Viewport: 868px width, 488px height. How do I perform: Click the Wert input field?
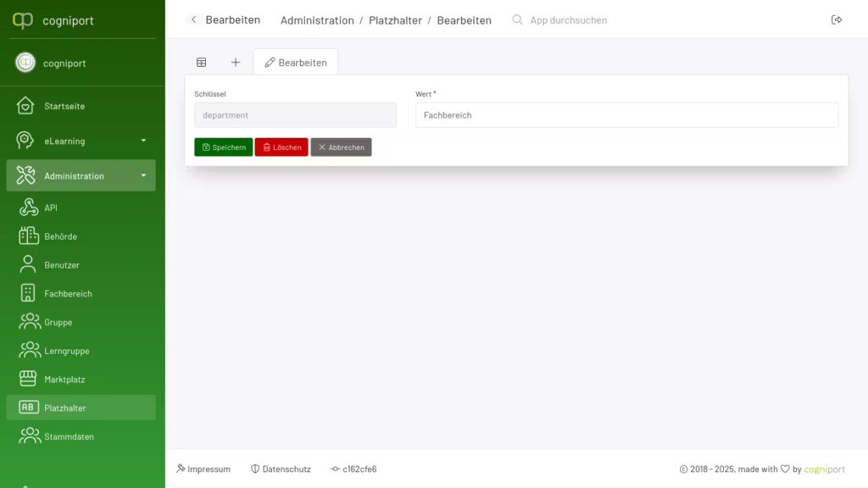626,115
